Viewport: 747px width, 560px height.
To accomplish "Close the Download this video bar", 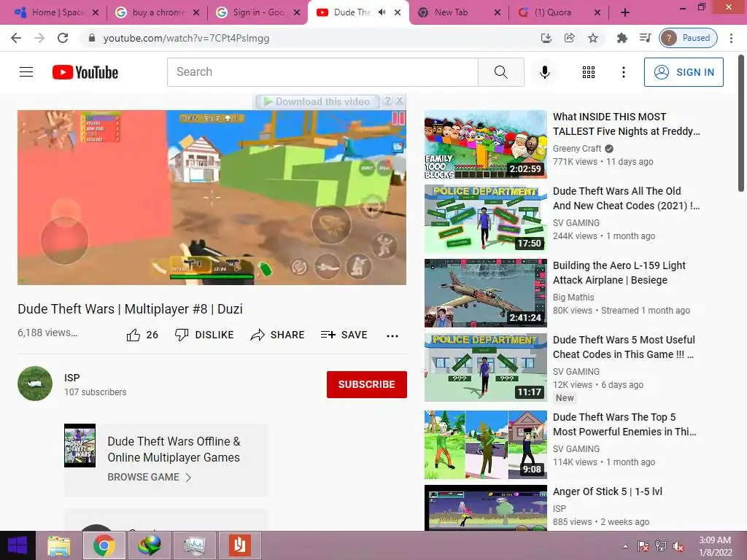I will click(400, 101).
